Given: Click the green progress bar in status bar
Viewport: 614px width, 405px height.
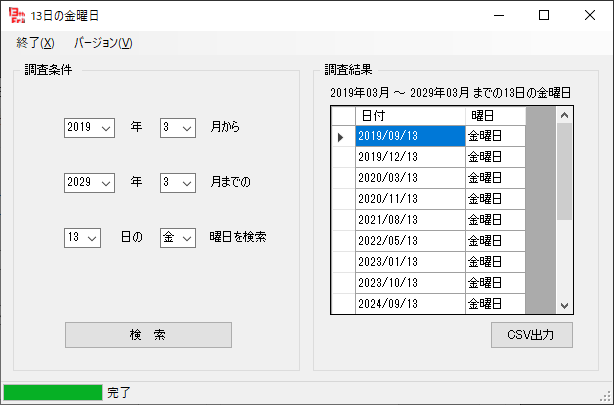Looking at the screenshot, I should (x=53, y=393).
